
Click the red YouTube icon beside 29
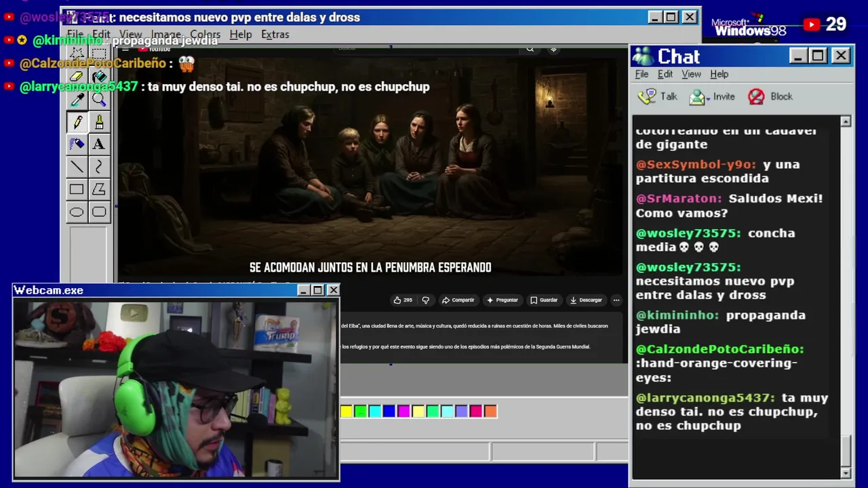click(x=812, y=25)
